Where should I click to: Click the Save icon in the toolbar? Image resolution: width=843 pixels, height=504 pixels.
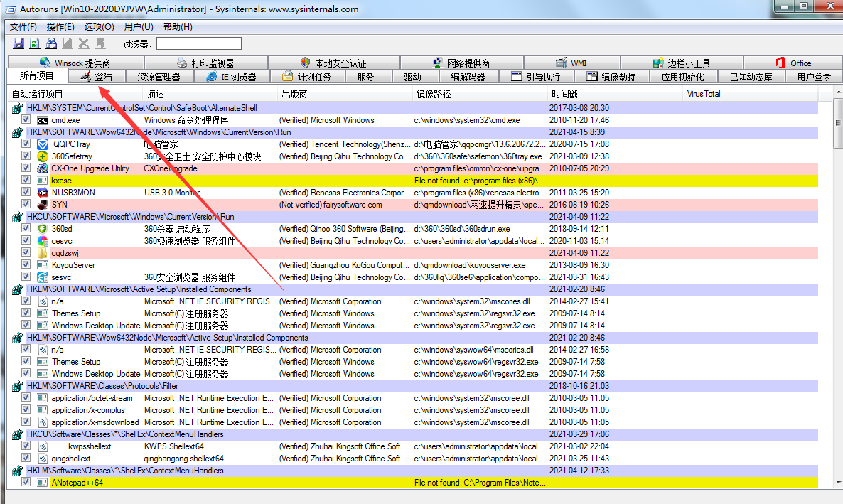pos(17,44)
